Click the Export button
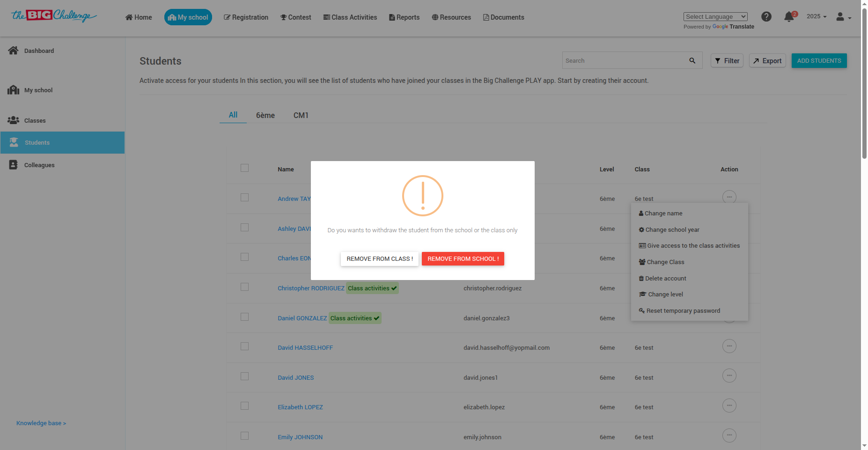The height and width of the screenshot is (450, 868). (x=767, y=60)
